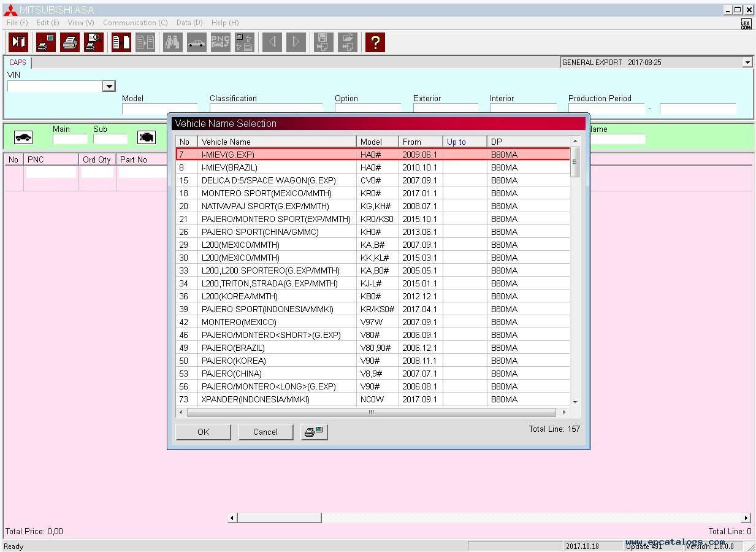Confirm selection with OK button
The width and height of the screenshot is (756, 552).
pyautogui.click(x=203, y=432)
